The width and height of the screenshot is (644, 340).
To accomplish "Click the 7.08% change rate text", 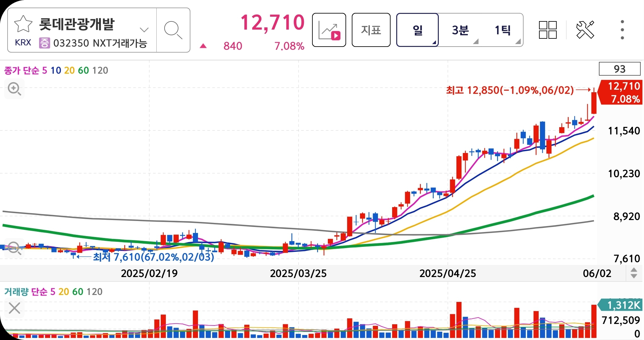I will tap(289, 46).
